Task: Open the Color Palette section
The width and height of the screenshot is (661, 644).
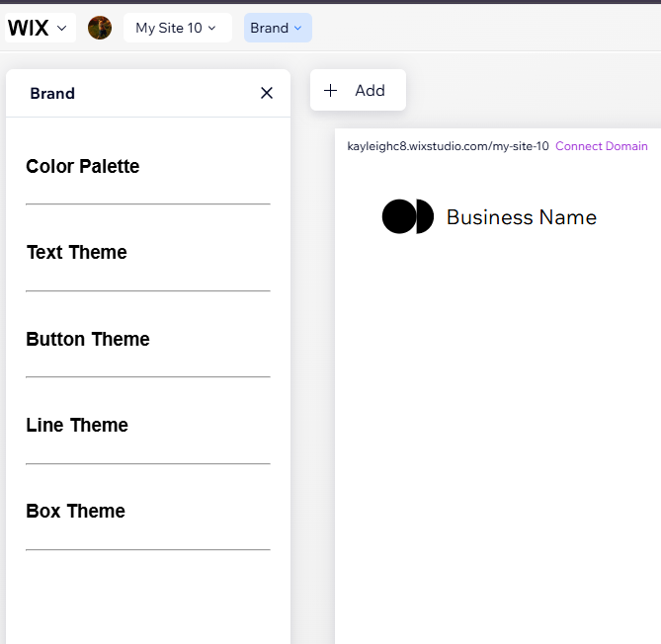Action: point(83,167)
